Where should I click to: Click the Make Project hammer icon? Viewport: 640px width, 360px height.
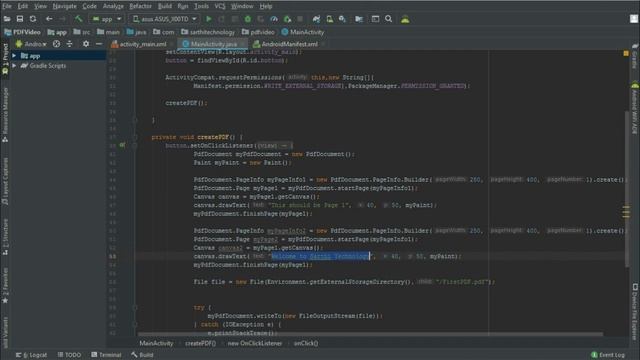78,19
